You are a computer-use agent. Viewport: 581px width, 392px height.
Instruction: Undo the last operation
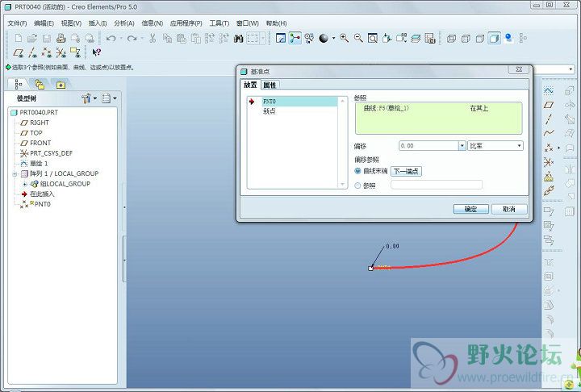111,38
